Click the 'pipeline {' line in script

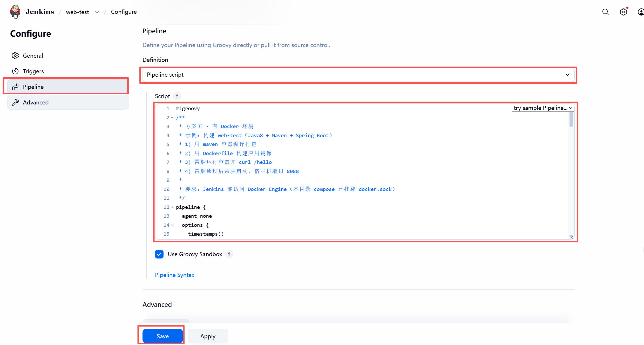pyautogui.click(x=191, y=207)
